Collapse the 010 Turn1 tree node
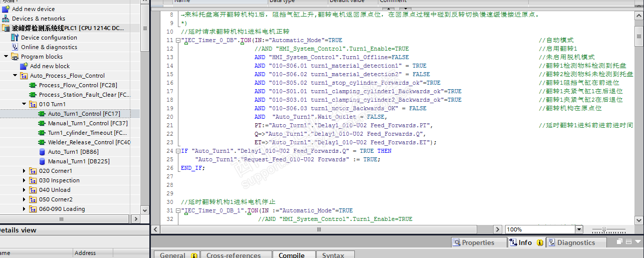This screenshot has width=644, height=258. 24,104
